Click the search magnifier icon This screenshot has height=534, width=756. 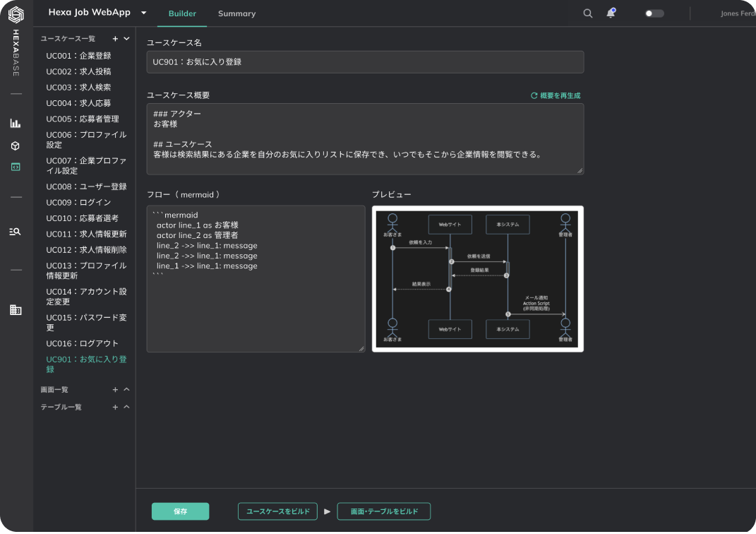coord(588,13)
